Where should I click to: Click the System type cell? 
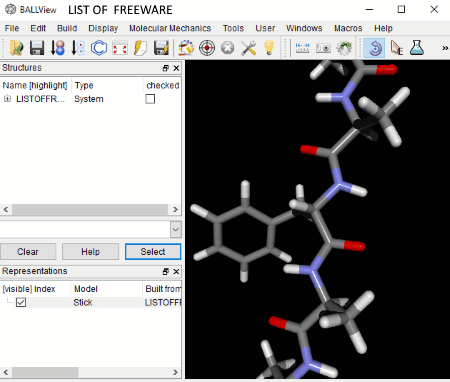point(89,99)
